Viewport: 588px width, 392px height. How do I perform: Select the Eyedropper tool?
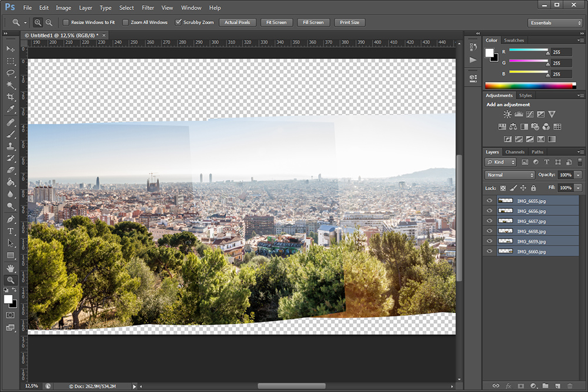(x=11, y=109)
